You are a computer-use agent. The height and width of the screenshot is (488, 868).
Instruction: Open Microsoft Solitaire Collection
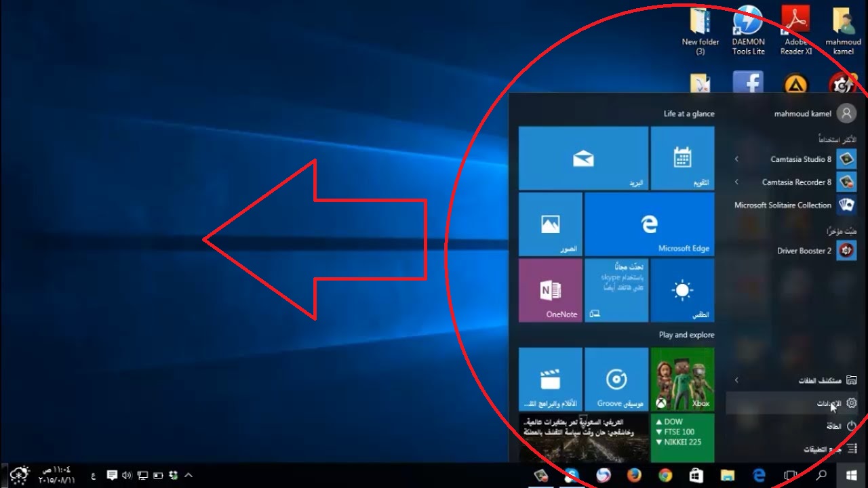795,205
